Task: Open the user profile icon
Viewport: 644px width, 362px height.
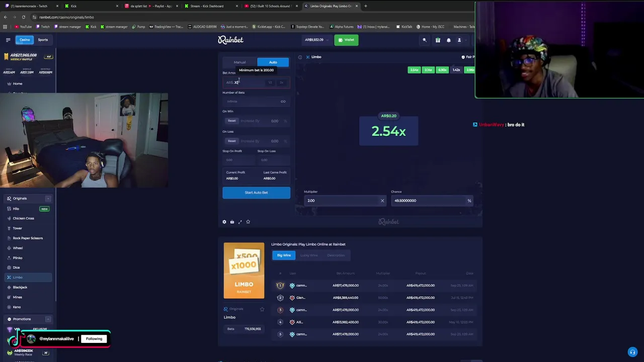Action: (x=459, y=40)
